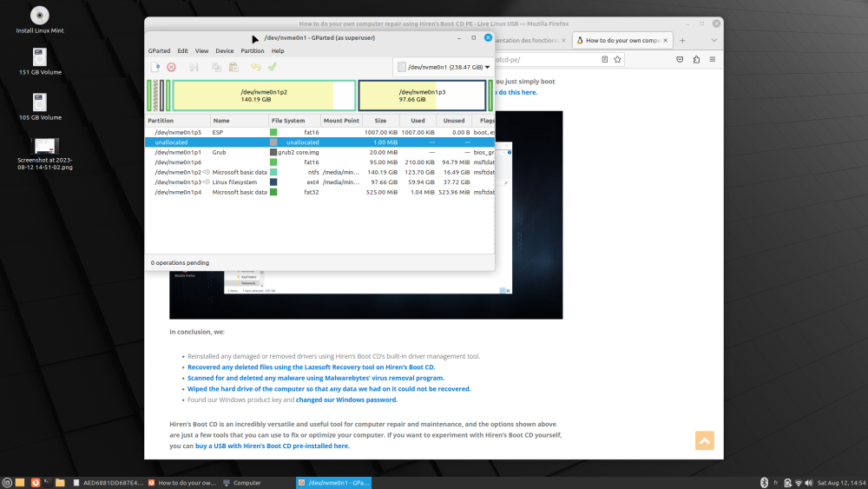Open the terminal from the taskbar launcher
The height and width of the screenshot is (489, 868).
(47, 483)
